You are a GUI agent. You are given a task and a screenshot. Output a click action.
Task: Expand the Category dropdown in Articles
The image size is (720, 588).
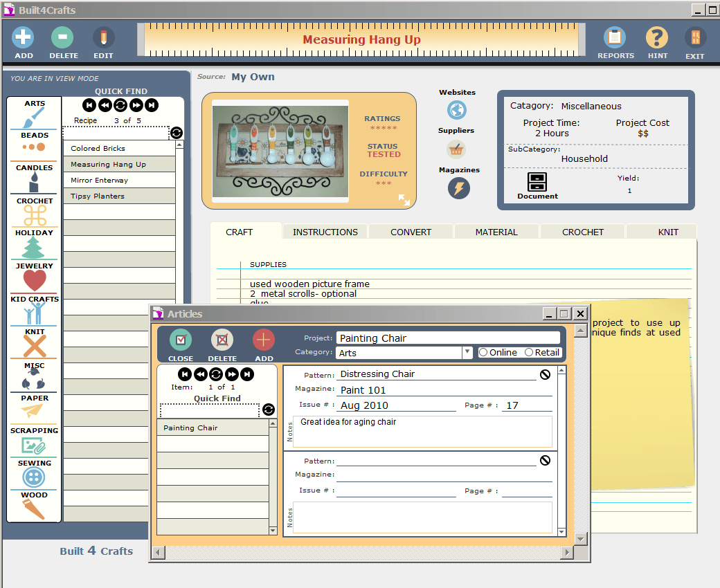[x=467, y=353]
